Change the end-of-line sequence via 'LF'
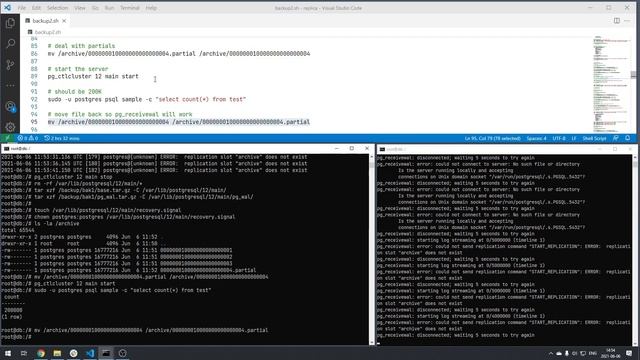Viewport: 640px width, 360px height. (x=574, y=138)
